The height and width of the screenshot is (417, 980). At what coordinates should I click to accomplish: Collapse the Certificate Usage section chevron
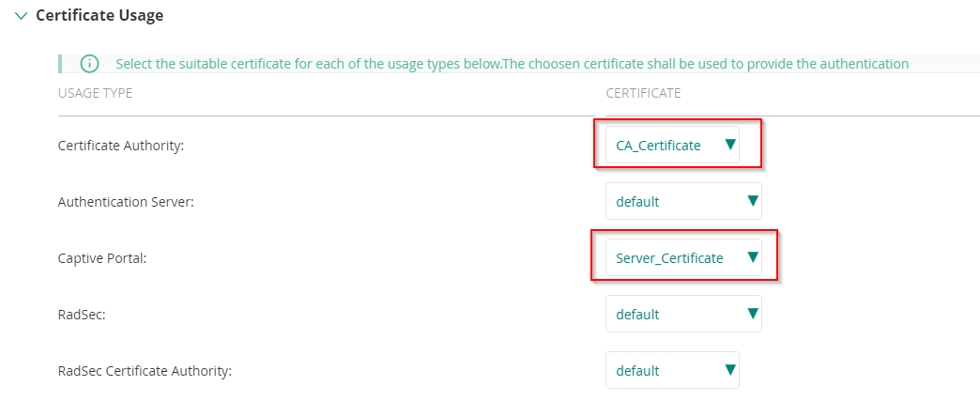(21, 16)
